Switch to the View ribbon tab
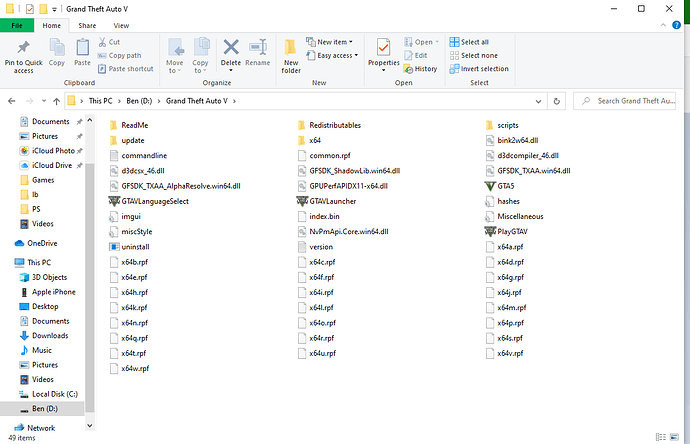 point(121,26)
